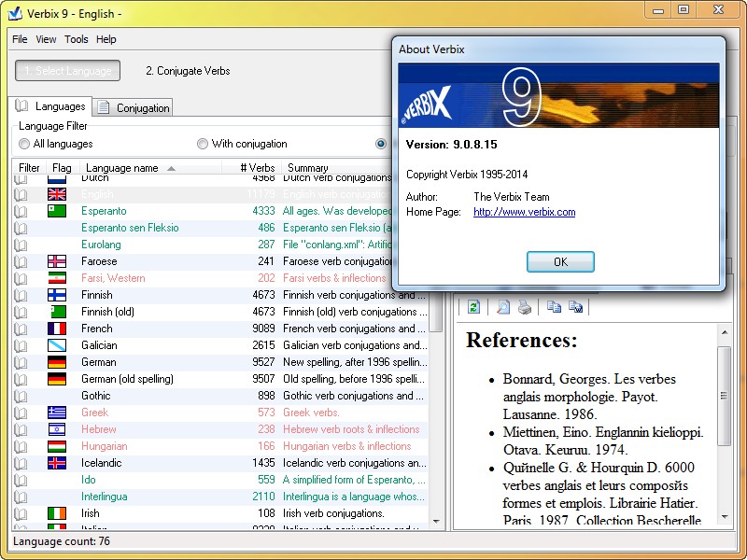Image resolution: width=747 pixels, height=560 pixels.
Task: Select the language name Finnish (old)
Action: tap(107, 312)
